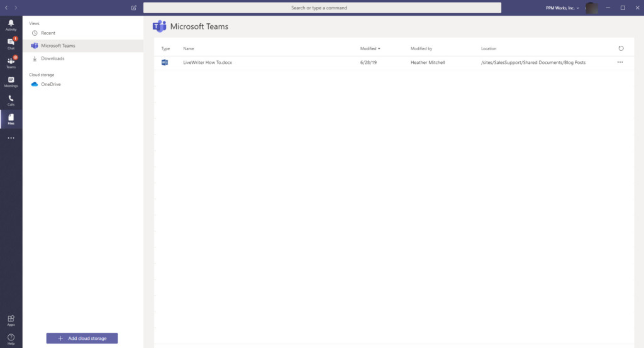Maximize the Teams window

[x=623, y=8]
